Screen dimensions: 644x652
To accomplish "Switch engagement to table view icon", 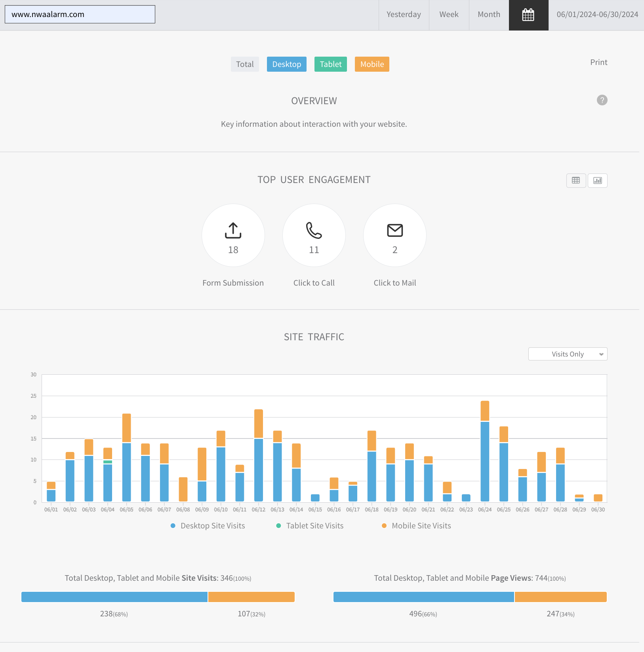I will coord(576,181).
